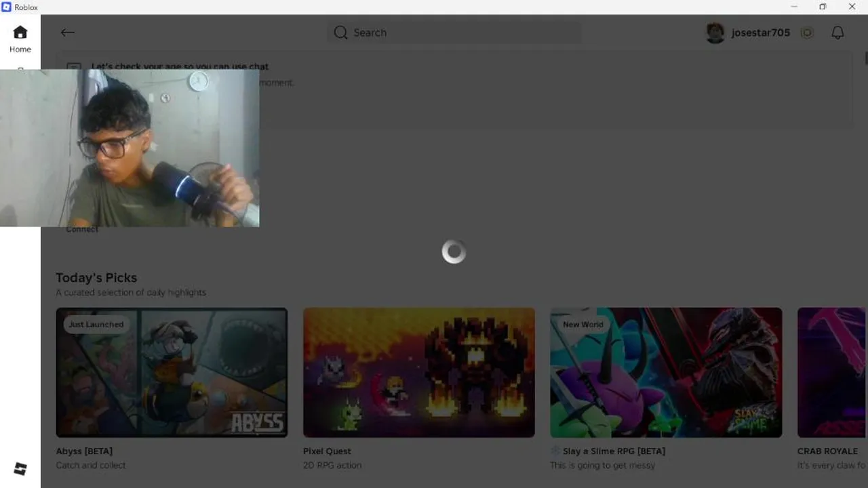The image size is (868, 488).
Task: Open the Robux balance icon
Action: tap(807, 33)
